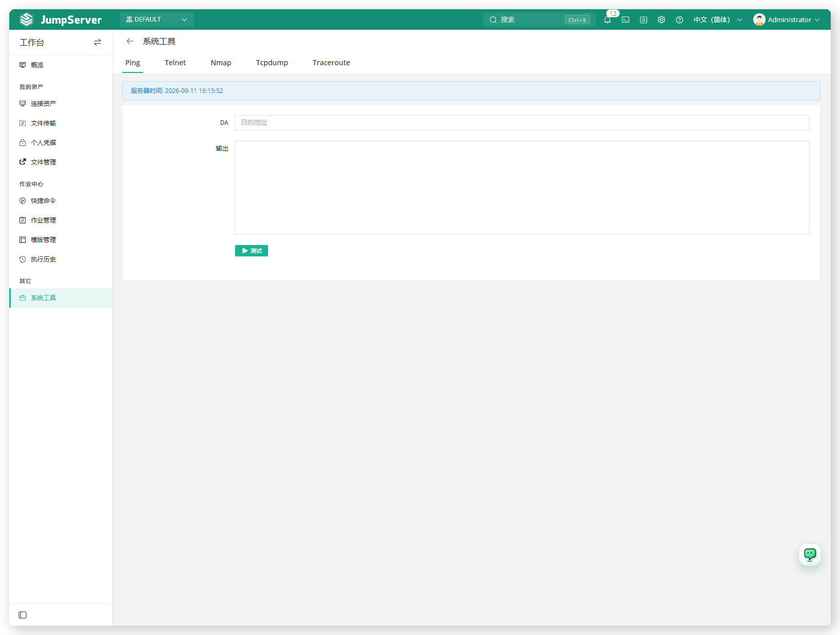Select the Ping tab
840x635 pixels.
click(132, 63)
